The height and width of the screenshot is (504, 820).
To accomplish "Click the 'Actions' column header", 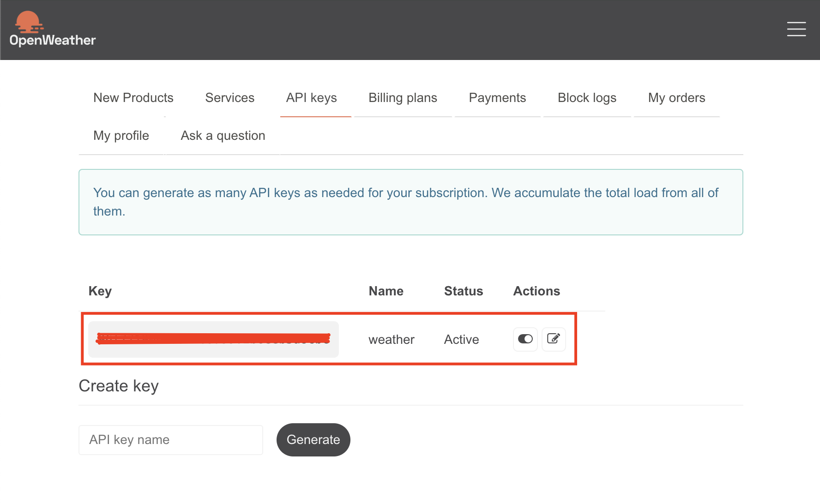I will [537, 291].
